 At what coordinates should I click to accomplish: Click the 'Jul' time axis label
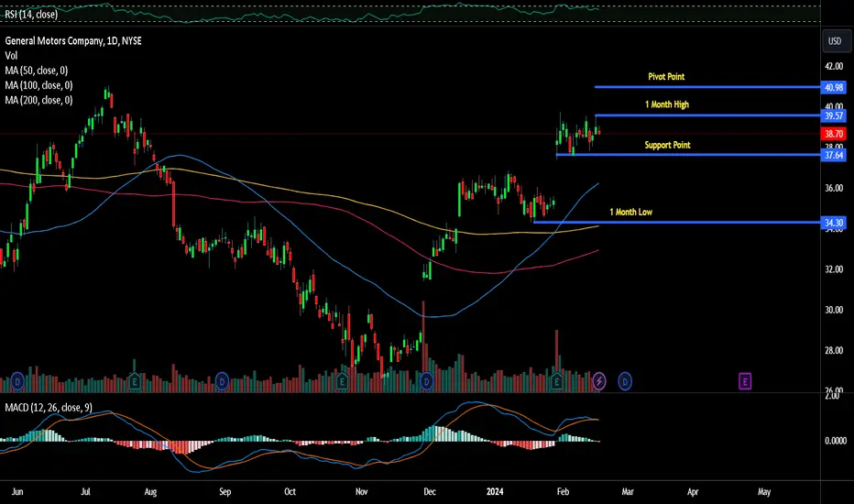point(85,491)
